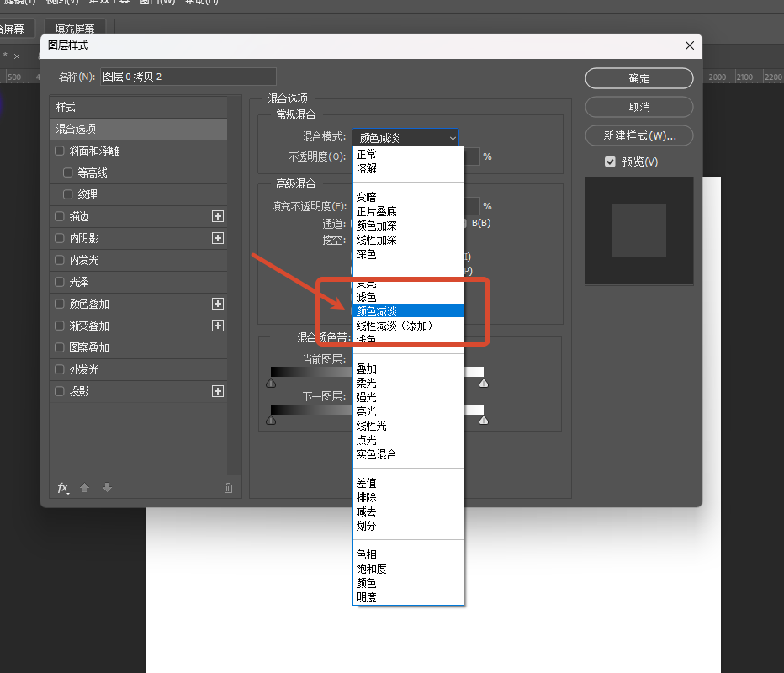
Task: Collapse the 混合模式 dropdown showing 颜色减淡
Action: [x=405, y=137]
